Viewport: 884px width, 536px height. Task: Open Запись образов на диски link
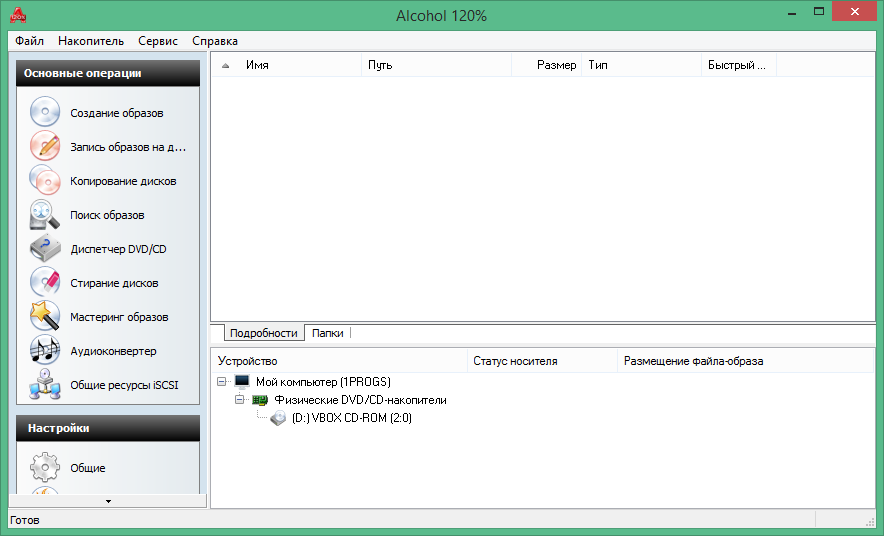128,147
